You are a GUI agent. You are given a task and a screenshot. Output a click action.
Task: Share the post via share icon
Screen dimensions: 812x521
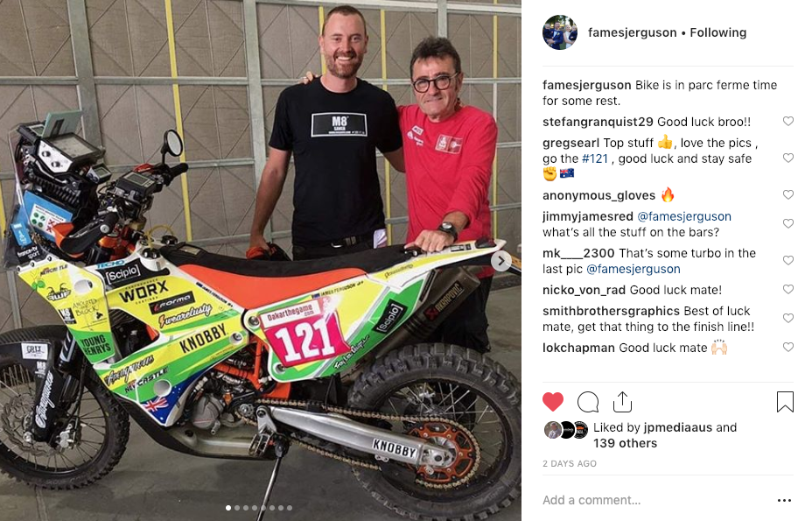point(622,402)
